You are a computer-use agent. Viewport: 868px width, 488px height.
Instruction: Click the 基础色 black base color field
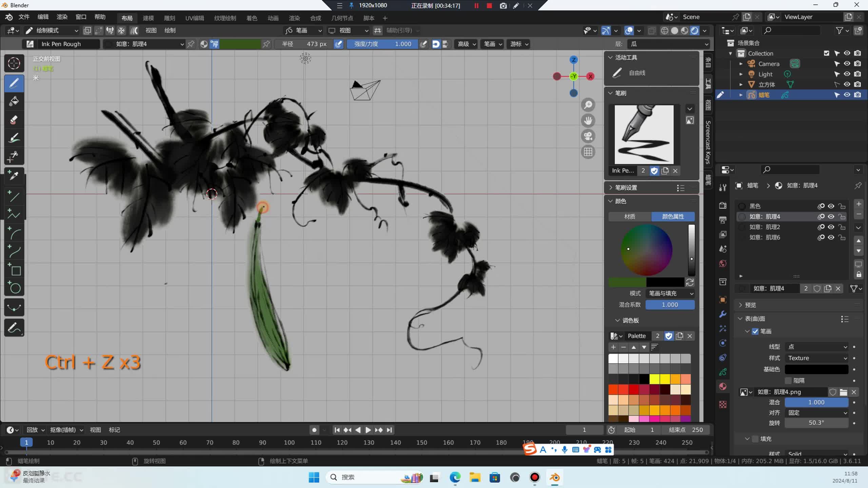click(x=816, y=369)
